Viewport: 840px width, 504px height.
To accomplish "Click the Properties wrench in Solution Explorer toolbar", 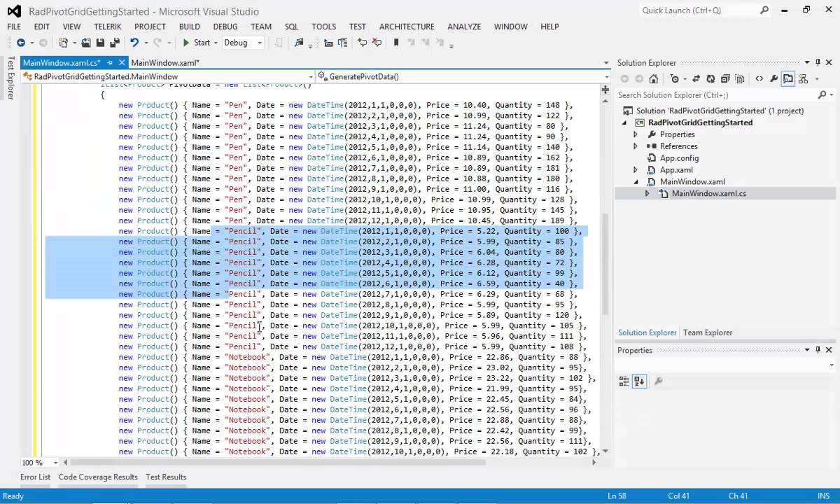I will pos(774,79).
